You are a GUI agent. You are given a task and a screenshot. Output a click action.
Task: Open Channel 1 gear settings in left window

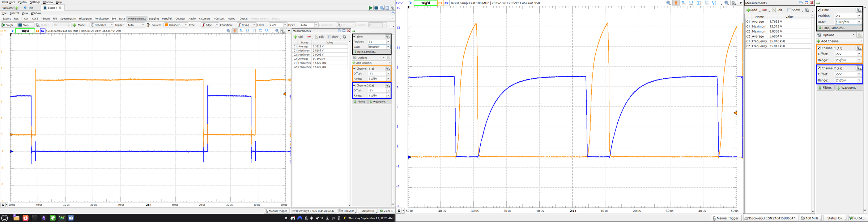(388, 69)
